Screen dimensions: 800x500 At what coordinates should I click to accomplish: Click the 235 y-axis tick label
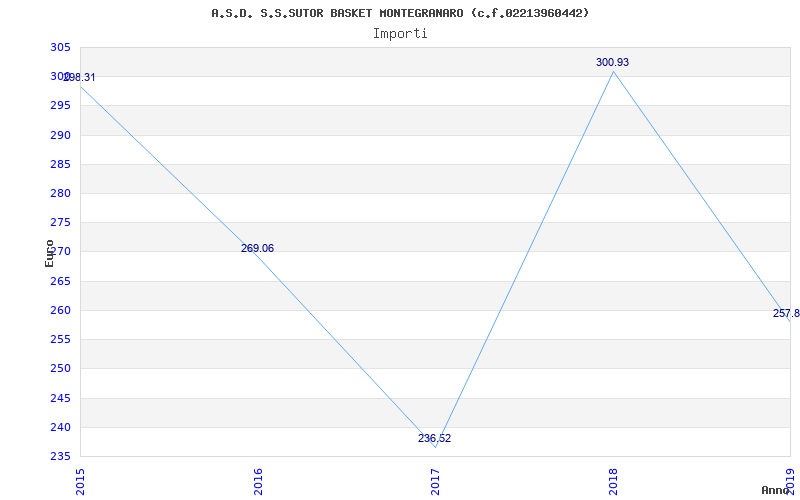pos(60,457)
